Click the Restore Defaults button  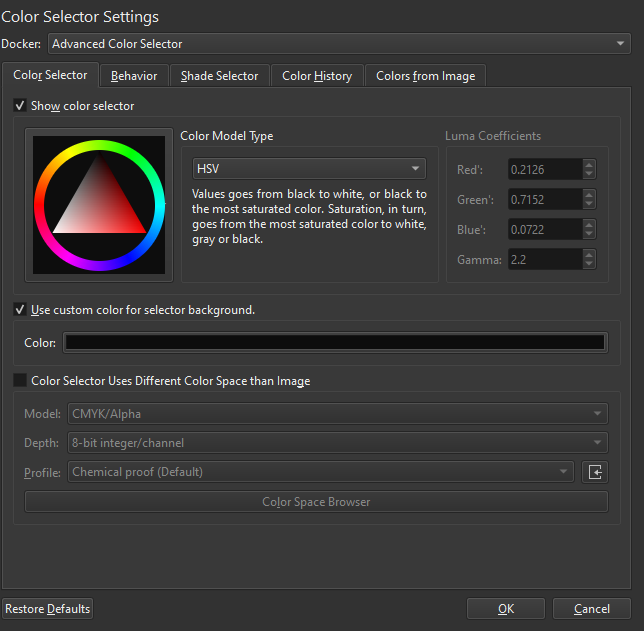47,608
